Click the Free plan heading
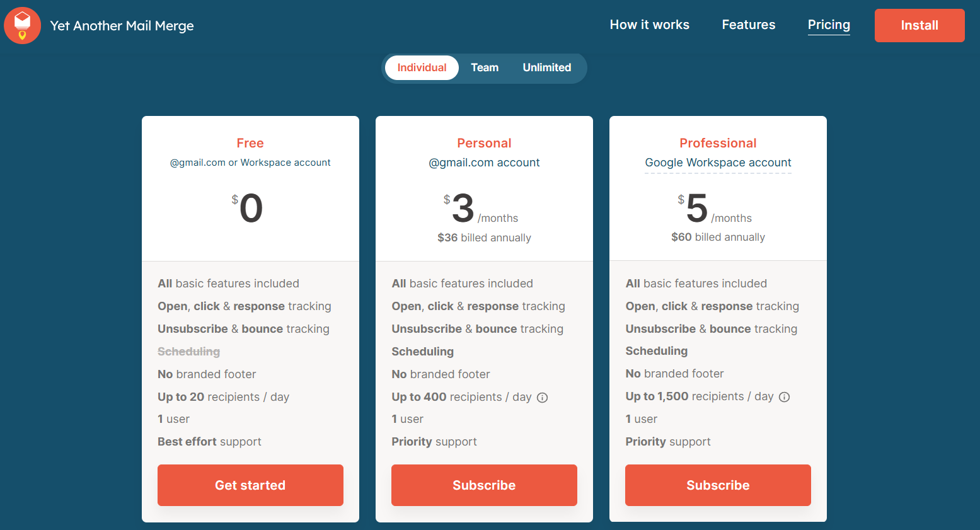Viewport: 980px width, 530px height. 250,143
